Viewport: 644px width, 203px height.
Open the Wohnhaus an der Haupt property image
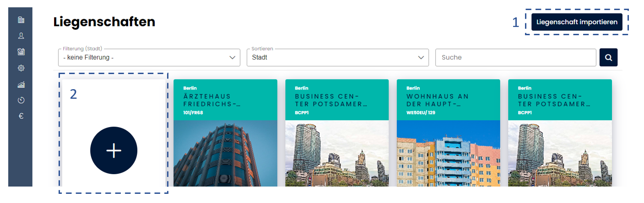click(448, 153)
